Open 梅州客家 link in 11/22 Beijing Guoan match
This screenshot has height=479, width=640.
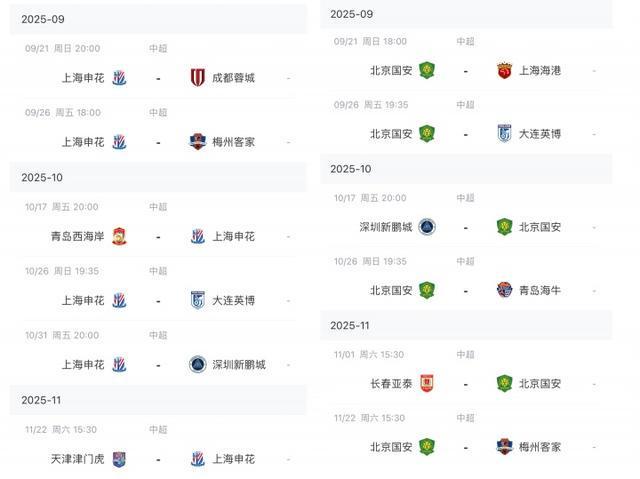[x=540, y=447]
